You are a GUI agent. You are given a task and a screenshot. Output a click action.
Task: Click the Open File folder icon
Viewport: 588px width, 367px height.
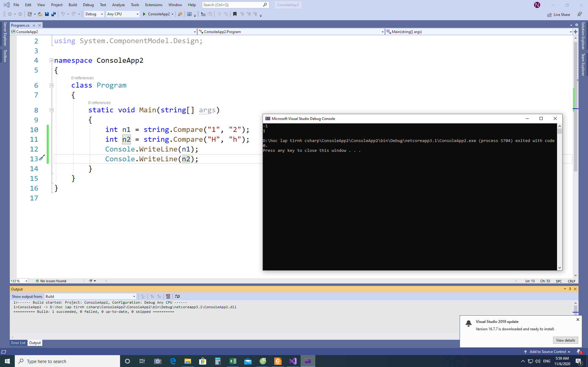click(x=40, y=14)
